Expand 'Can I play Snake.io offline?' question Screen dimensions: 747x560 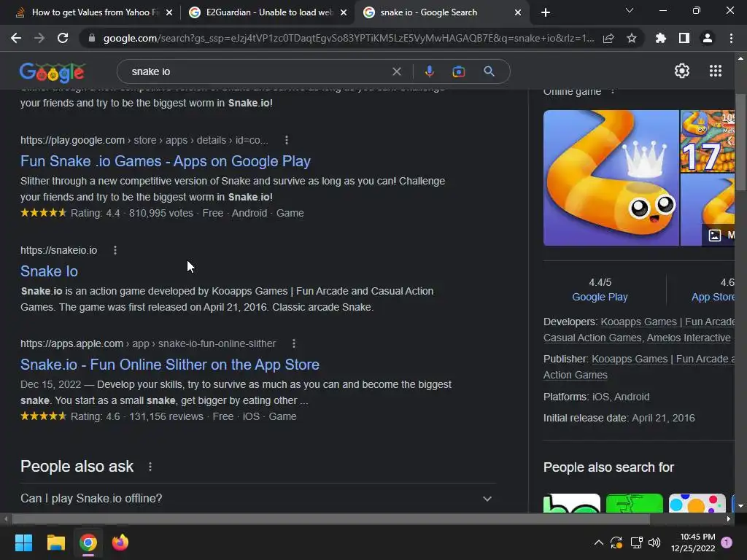258,499
